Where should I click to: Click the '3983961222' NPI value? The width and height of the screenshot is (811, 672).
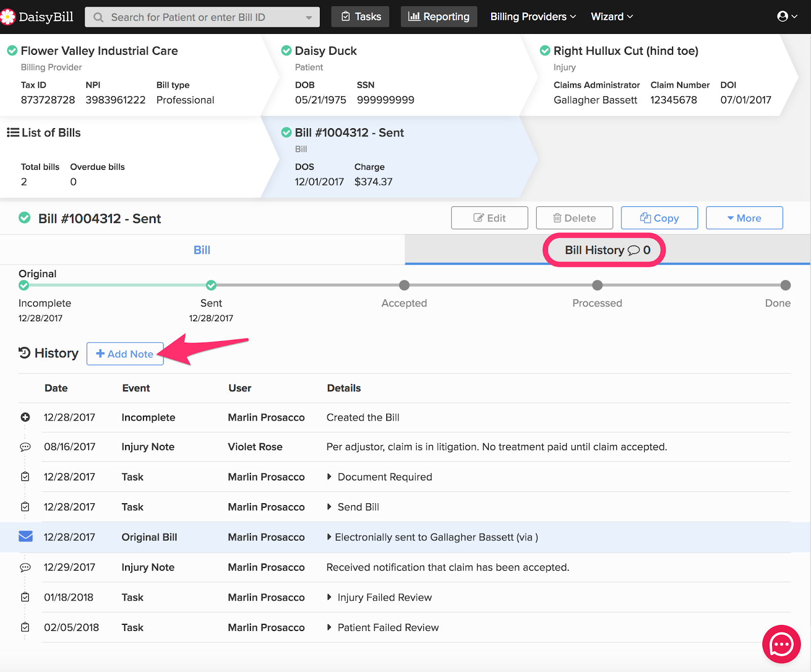[x=116, y=100]
